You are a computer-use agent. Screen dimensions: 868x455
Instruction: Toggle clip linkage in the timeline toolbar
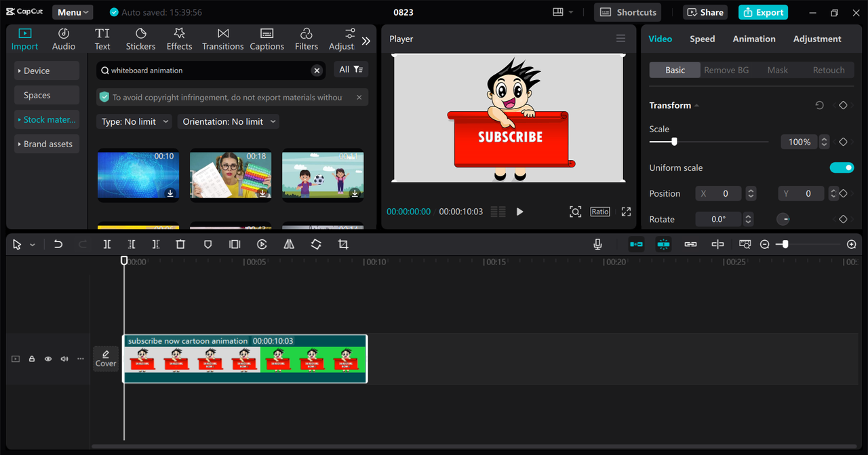tap(690, 244)
